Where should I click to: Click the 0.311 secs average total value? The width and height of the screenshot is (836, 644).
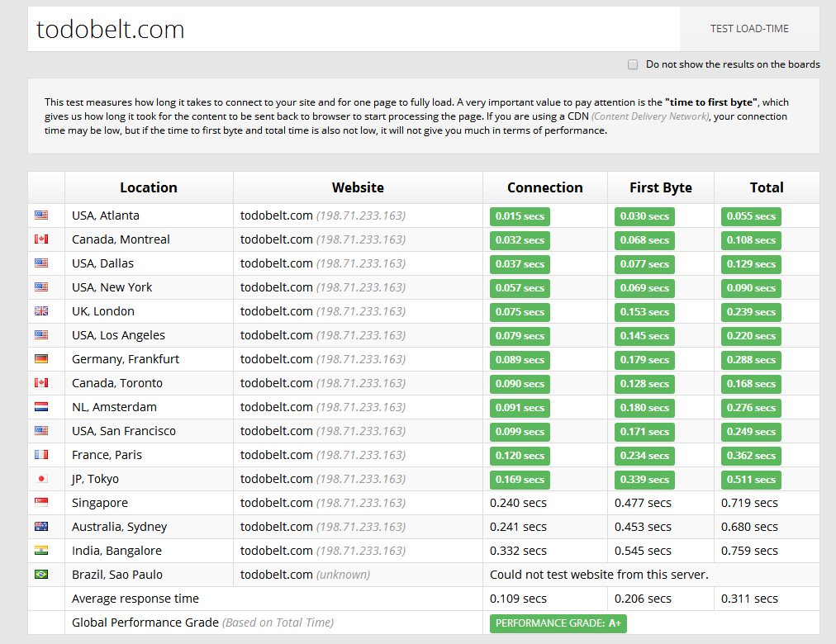pyautogui.click(x=749, y=599)
